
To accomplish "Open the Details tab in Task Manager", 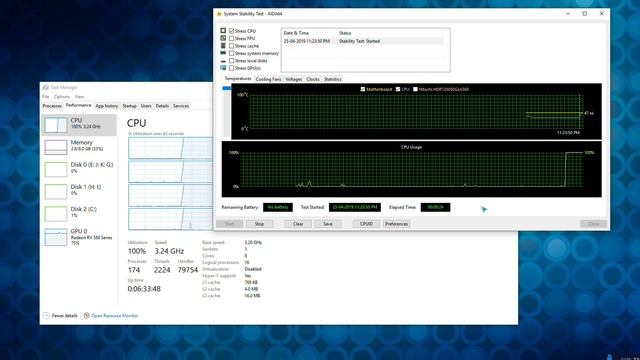I will (x=162, y=106).
